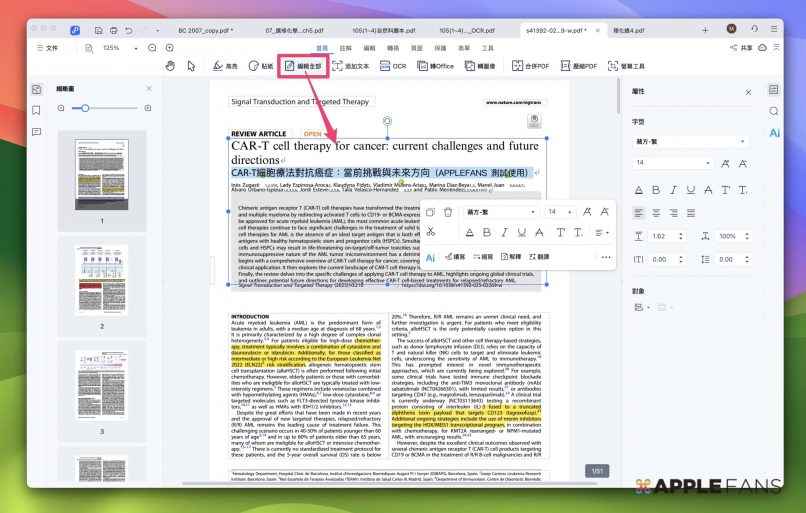Open the font family dropdown in properties panel

coord(690,141)
